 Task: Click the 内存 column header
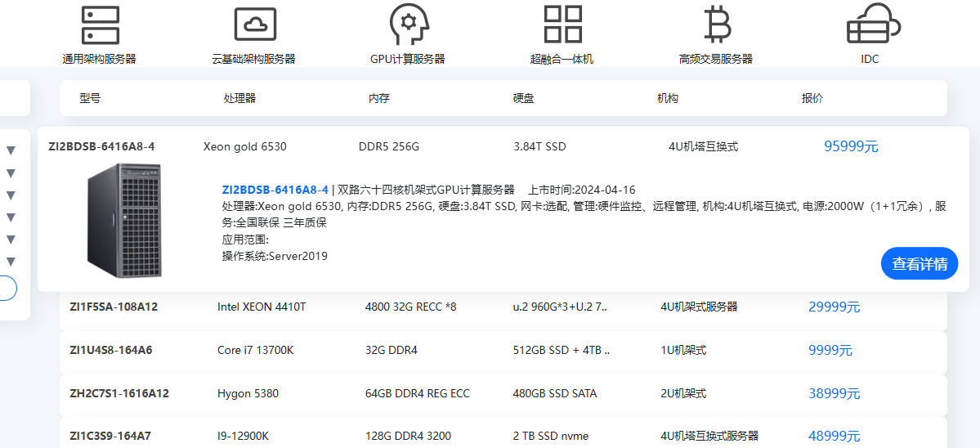pos(378,98)
